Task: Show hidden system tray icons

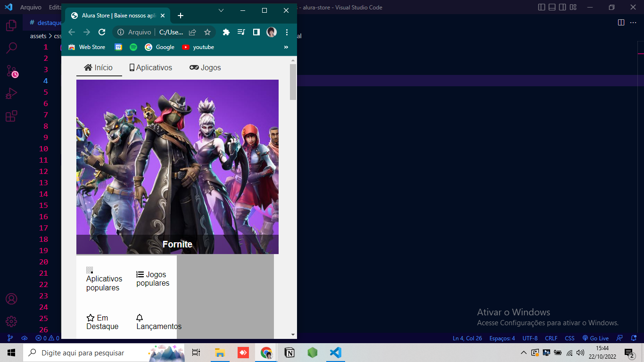Action: pos(523,353)
